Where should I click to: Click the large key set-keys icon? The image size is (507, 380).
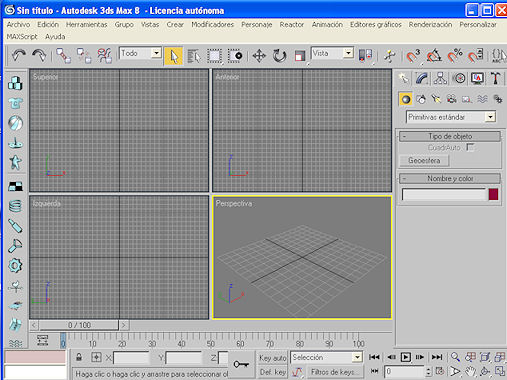241,364
